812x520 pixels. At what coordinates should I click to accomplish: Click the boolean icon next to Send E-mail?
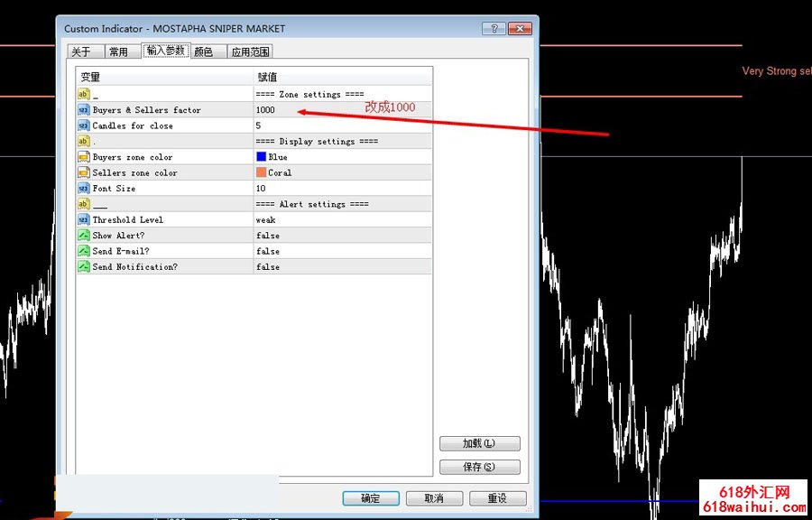point(83,251)
